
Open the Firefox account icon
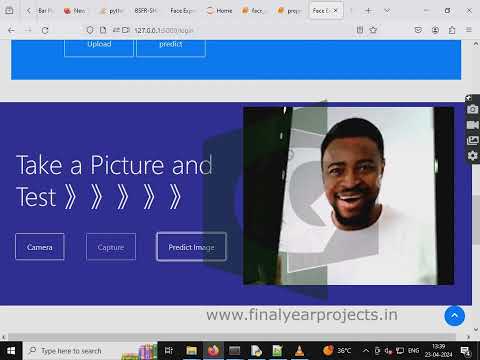(x=435, y=30)
